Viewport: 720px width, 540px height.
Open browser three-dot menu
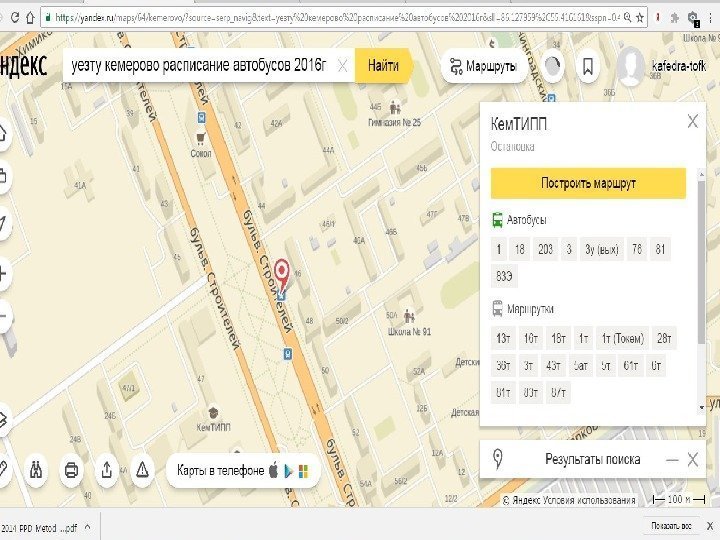(710, 17)
